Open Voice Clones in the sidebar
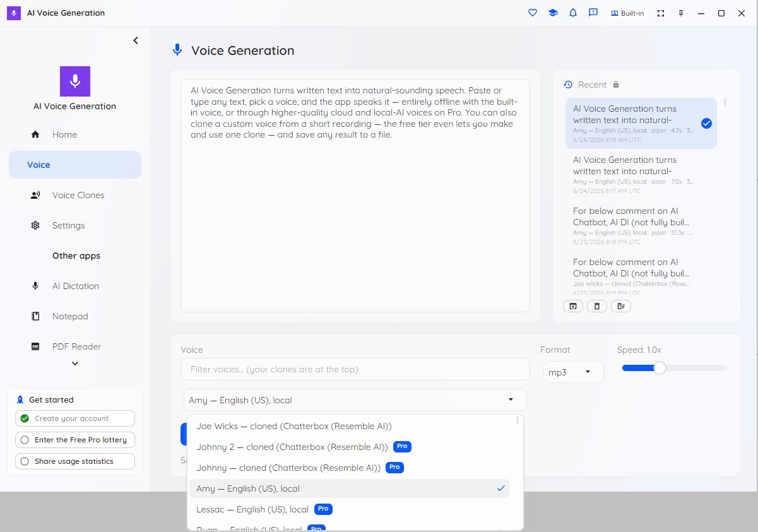This screenshot has height=532, width=758. coord(75,195)
